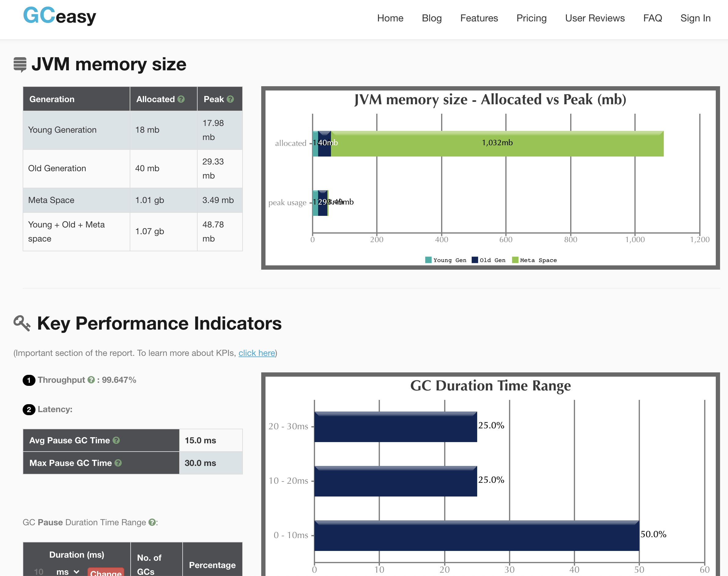
Task: Click the key icon beside Key Performance Indicators
Action: click(22, 323)
